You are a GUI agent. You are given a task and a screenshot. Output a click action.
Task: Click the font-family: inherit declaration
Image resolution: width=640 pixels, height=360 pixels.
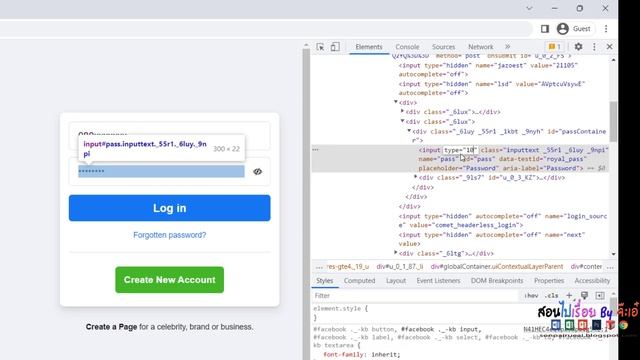[x=362, y=355]
